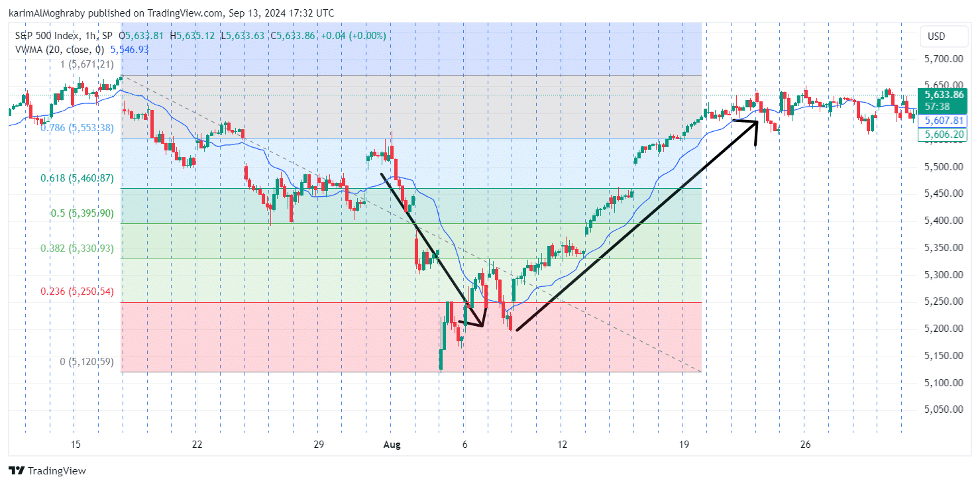Click the blue 5,607.81 price tag
This screenshot has width=980, height=485.
click(x=943, y=121)
